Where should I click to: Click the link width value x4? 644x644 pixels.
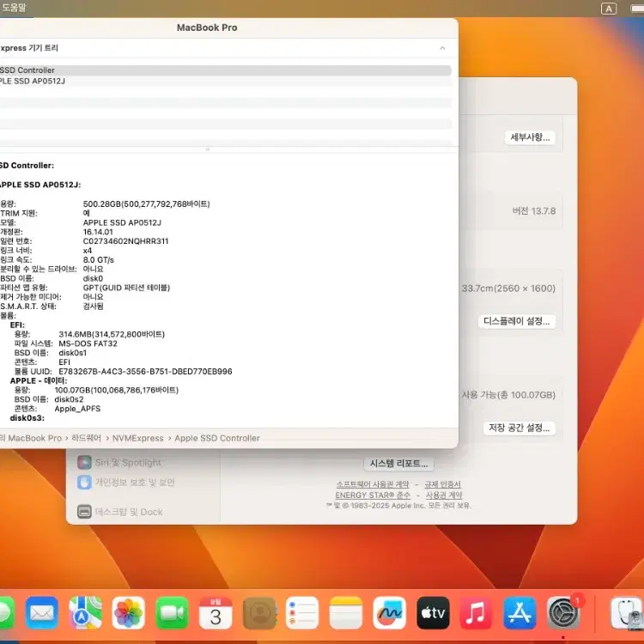88,251
